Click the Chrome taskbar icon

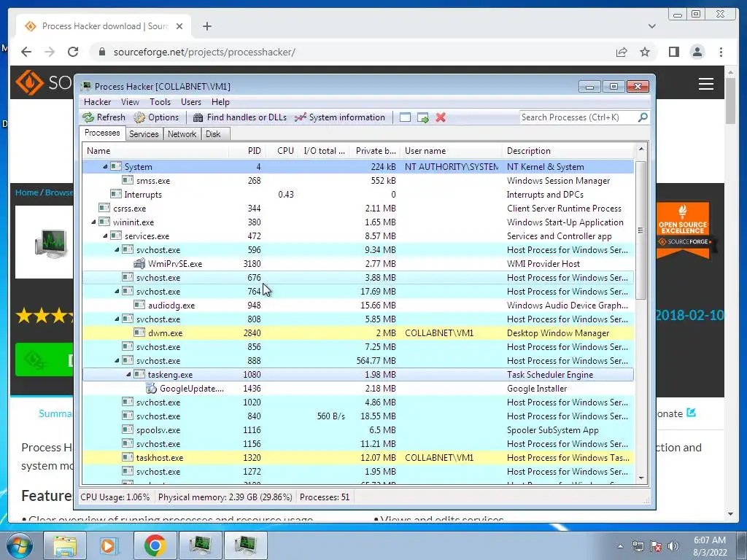(155, 545)
